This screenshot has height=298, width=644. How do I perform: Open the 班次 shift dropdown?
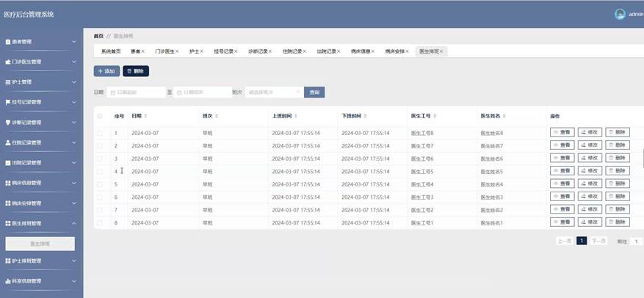274,92
